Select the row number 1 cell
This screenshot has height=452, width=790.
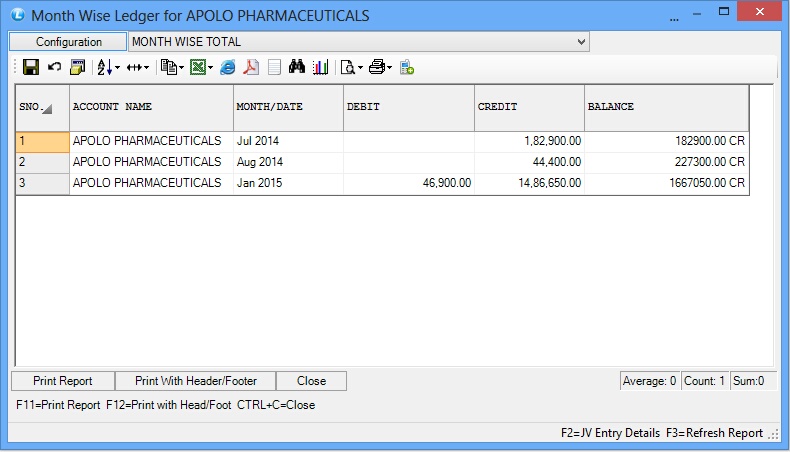tap(42, 142)
